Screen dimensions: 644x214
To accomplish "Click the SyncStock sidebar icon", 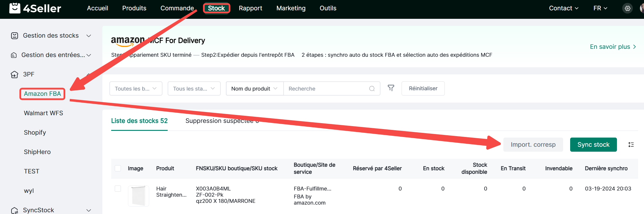I will point(14,210).
